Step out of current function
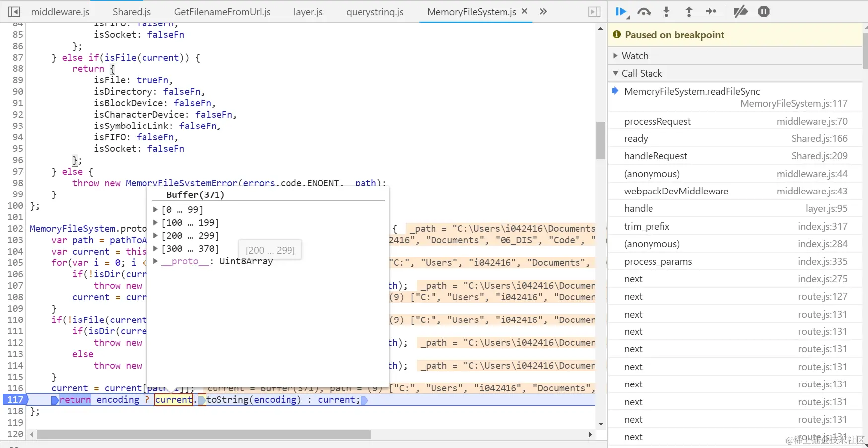This screenshot has height=448, width=868. click(x=689, y=12)
